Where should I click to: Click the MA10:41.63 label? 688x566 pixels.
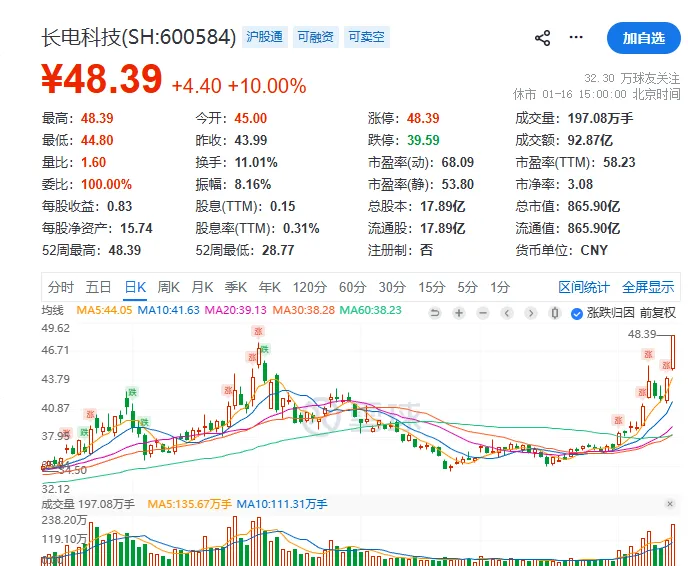168,310
